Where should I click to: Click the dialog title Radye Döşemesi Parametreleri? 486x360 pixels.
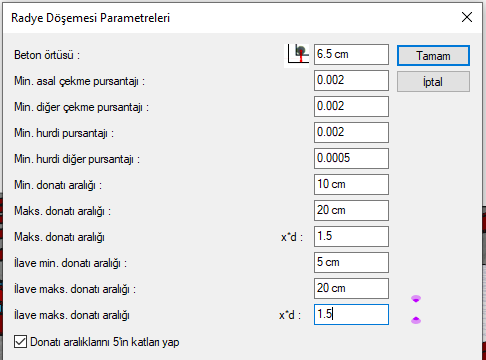[90, 18]
